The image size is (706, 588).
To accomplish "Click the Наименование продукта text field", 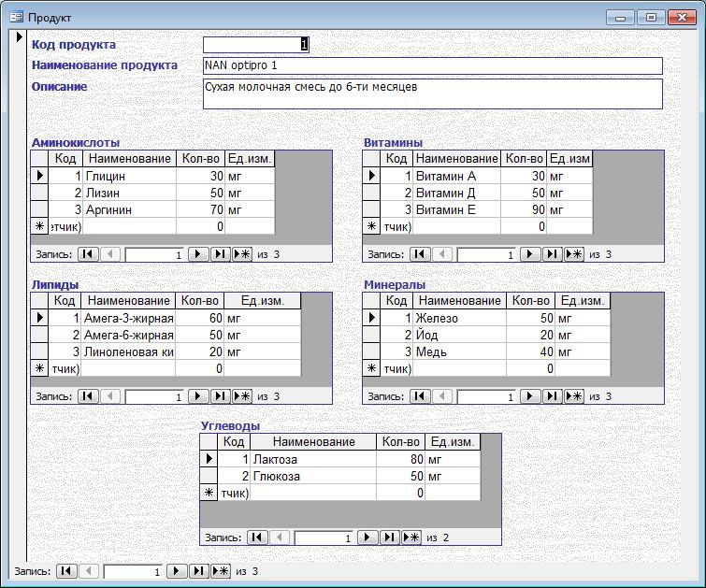I will click(x=432, y=65).
